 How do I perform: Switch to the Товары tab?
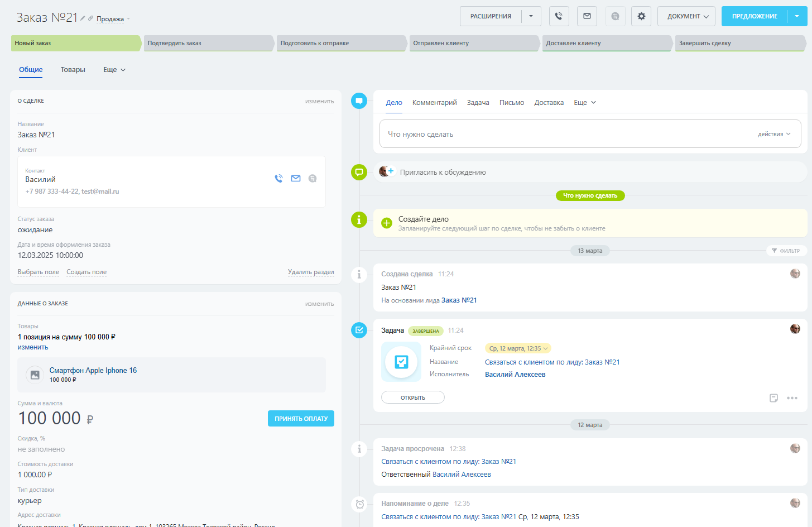73,70
